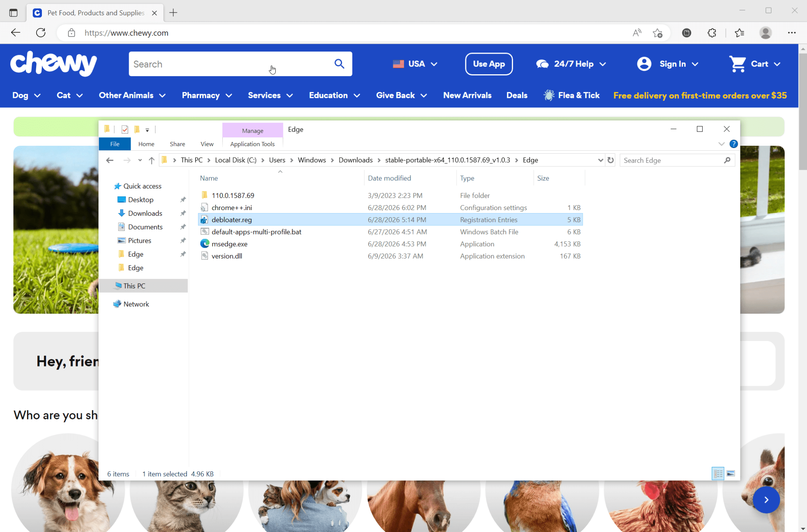The height and width of the screenshot is (532, 807).
Task: Expand the Other Animals menu
Action: point(132,96)
